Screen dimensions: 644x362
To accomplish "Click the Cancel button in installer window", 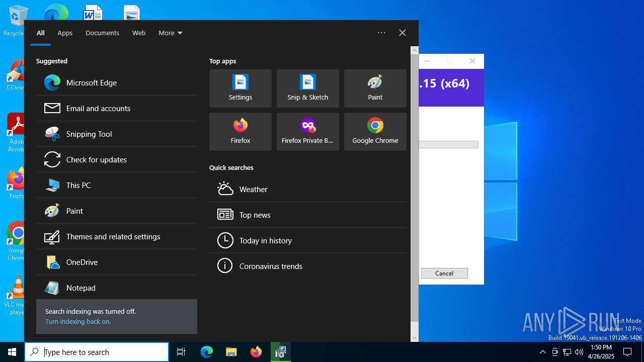I will click(x=444, y=274).
